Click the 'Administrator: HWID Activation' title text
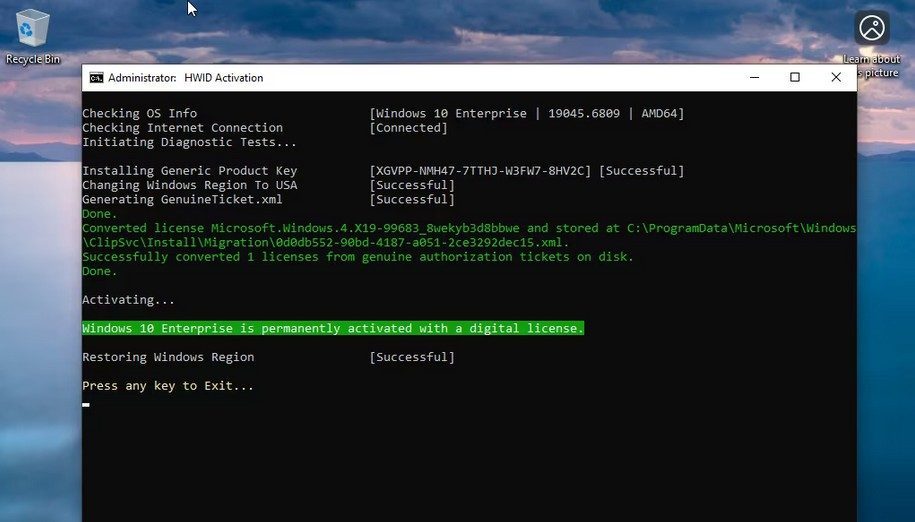The width and height of the screenshot is (915, 522). (186, 78)
